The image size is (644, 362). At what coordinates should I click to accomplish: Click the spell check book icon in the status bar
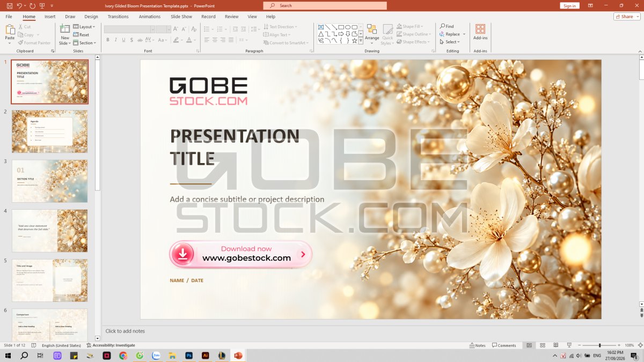tap(33, 345)
